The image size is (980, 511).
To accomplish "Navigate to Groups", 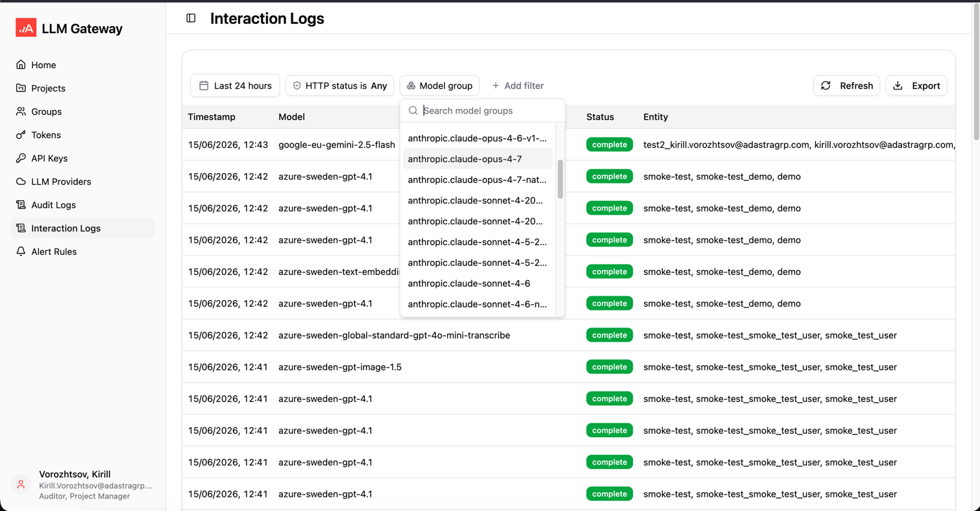I will (46, 112).
